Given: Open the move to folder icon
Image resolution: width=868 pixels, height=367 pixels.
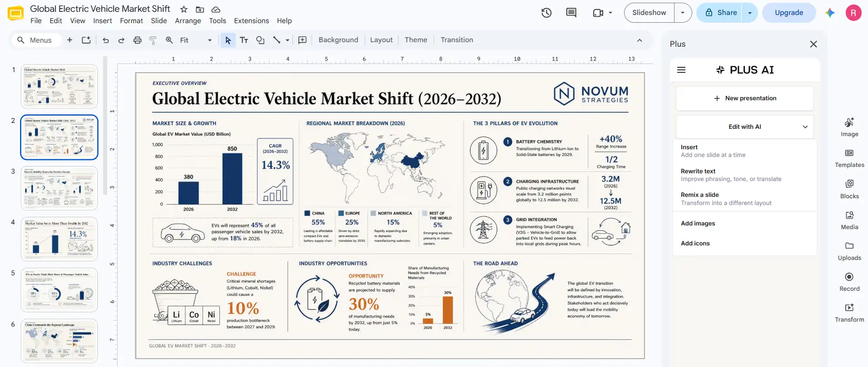Looking at the screenshot, I should tap(200, 9).
